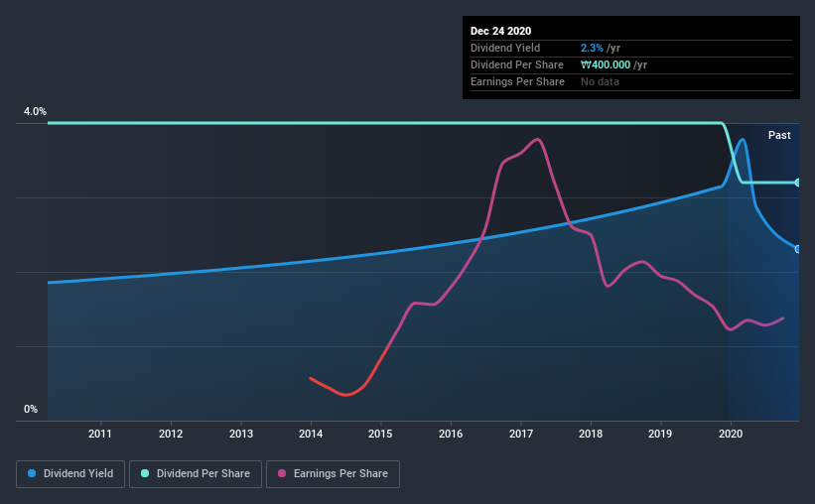
Task: Click the pink Earnings Per Share legend dot
Action: pyautogui.click(x=282, y=473)
